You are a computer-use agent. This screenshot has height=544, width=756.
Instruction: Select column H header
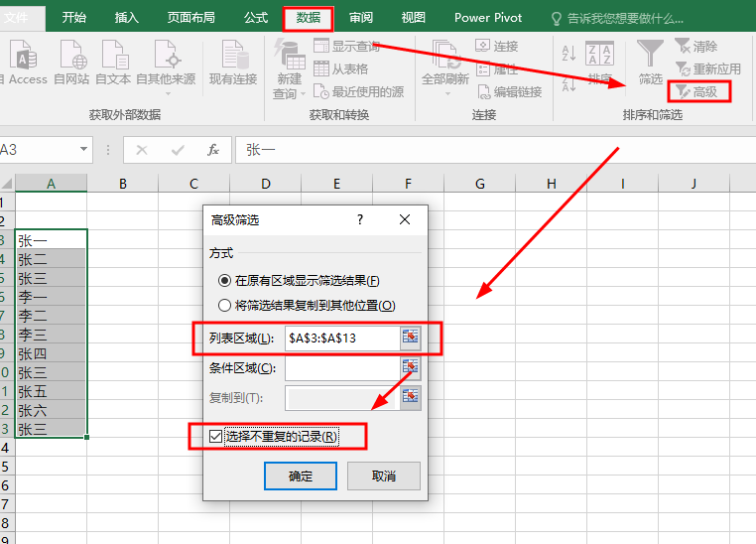point(551,184)
